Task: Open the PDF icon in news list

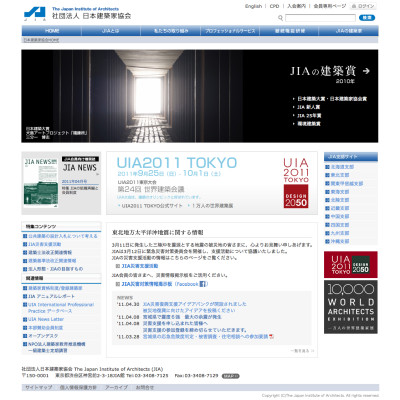Action: tap(272, 336)
